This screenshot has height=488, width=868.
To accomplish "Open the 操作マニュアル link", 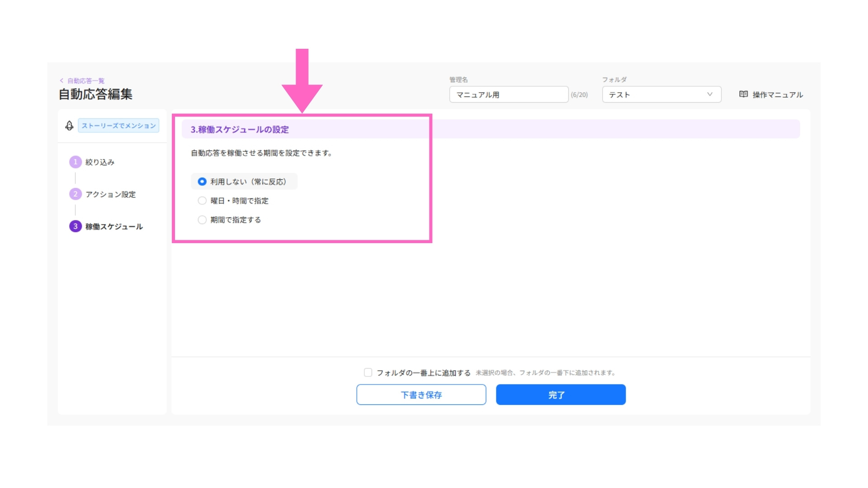I will point(771,94).
